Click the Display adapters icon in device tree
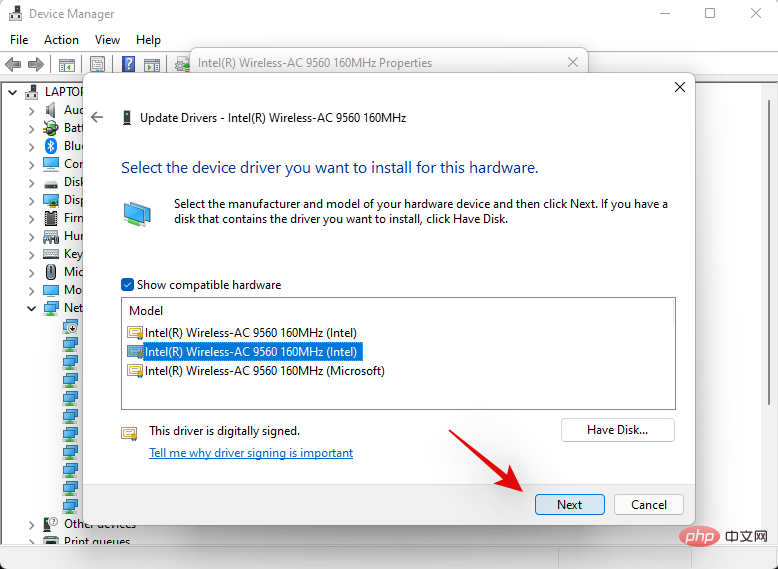Viewport: 778px width, 569px height. pos(51,200)
